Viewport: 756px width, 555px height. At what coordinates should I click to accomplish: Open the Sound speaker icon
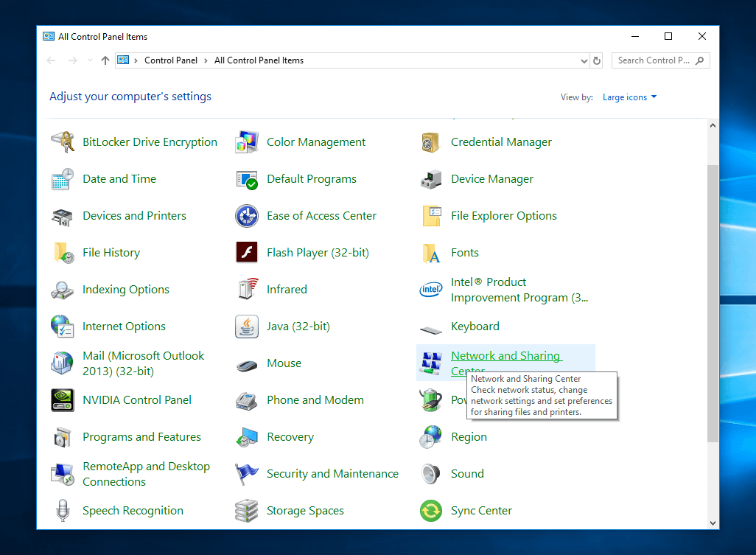(x=430, y=474)
